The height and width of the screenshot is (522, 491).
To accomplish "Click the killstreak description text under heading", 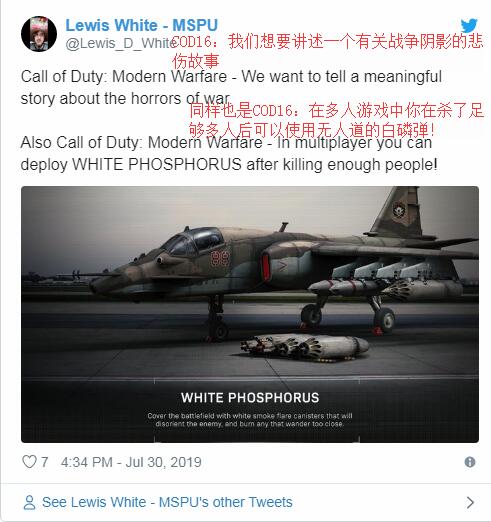I will (250, 420).
